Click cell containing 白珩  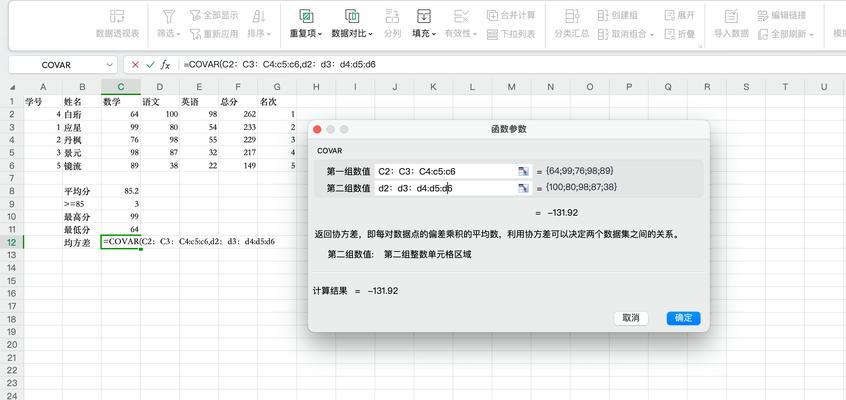(81, 114)
